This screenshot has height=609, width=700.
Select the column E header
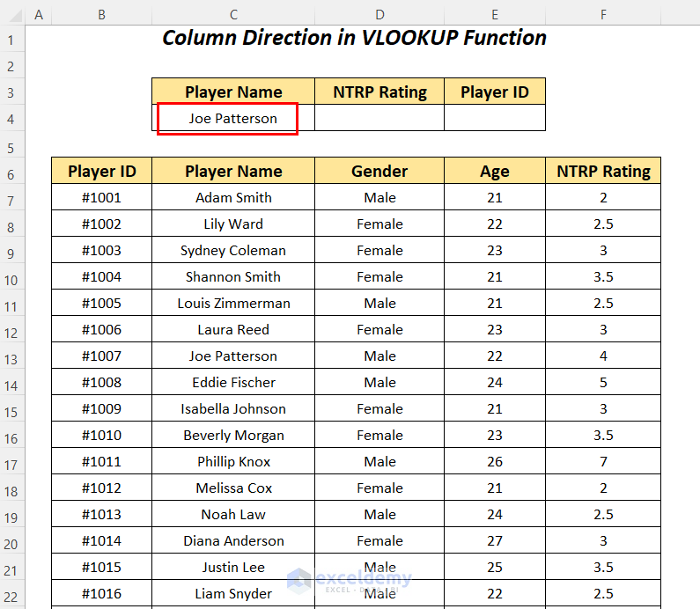pyautogui.click(x=495, y=15)
